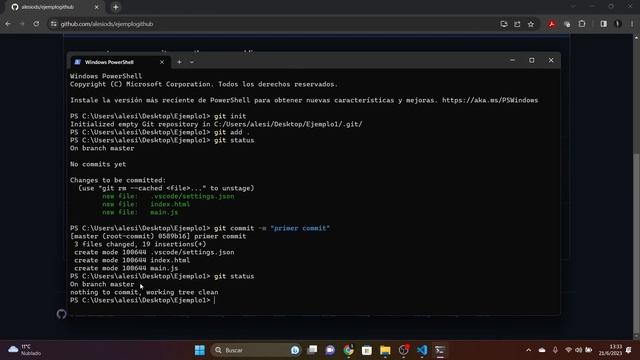Open the aka.ms/PSWindows link in terminal
Screen dimensions: 640x360
490,100
